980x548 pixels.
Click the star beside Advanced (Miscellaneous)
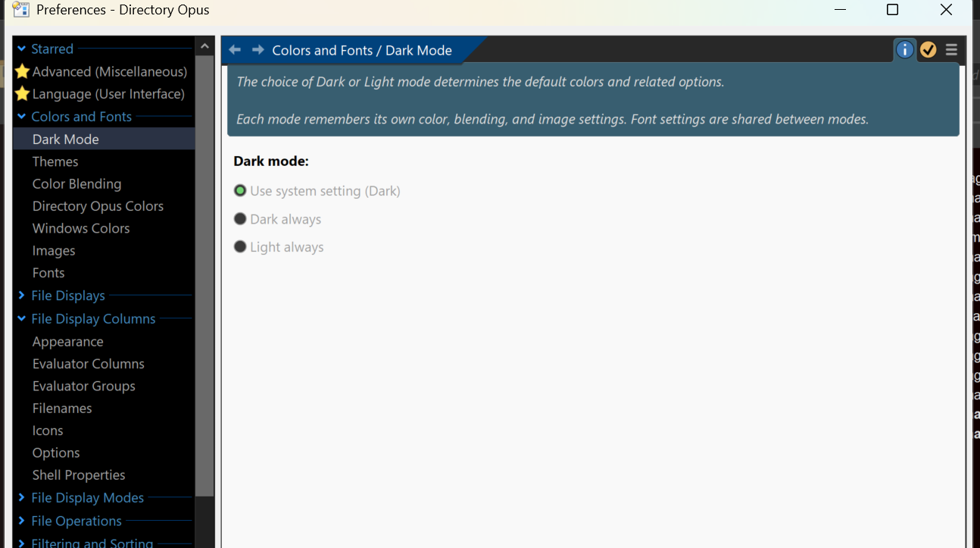coord(23,72)
